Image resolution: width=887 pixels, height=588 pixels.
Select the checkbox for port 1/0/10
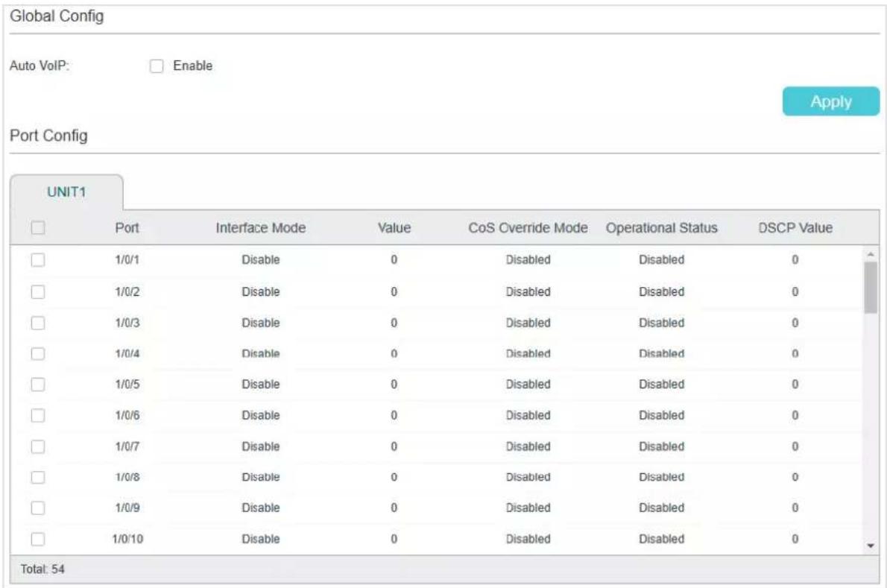click(38, 539)
